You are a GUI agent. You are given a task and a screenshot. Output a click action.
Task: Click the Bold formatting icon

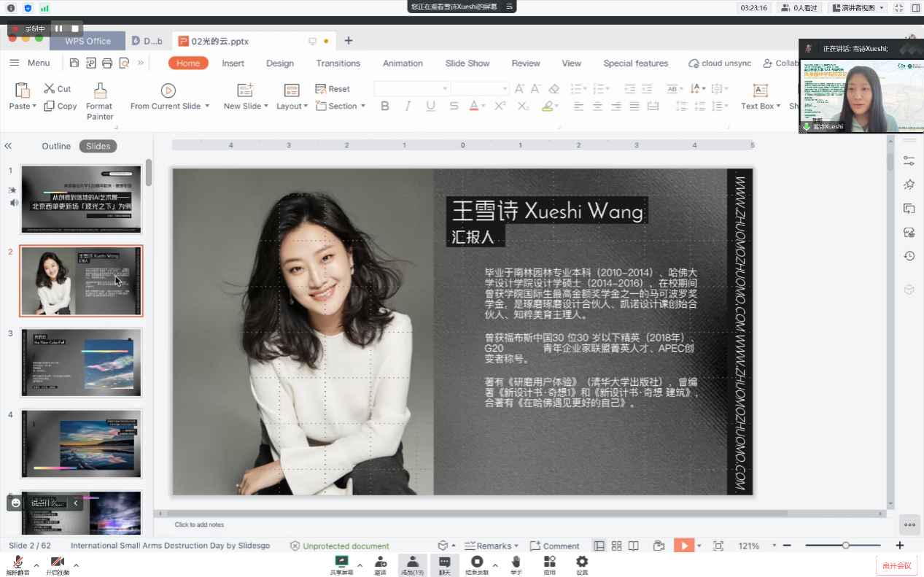tap(385, 107)
